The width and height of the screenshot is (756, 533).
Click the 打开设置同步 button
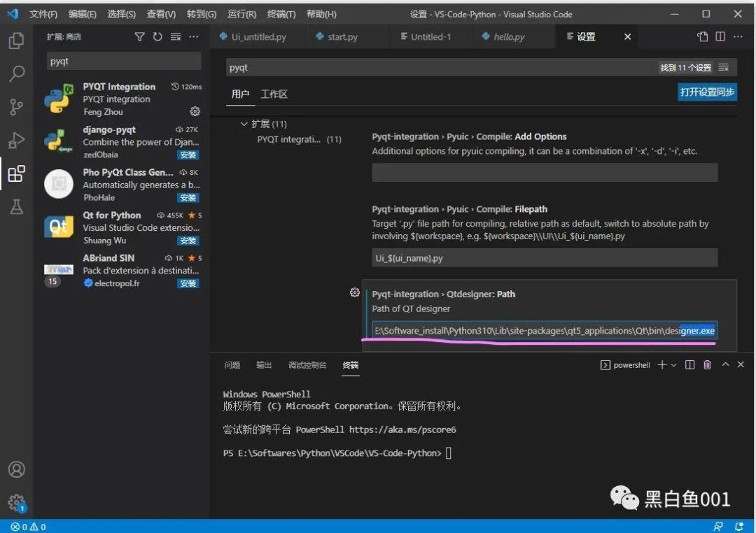click(707, 92)
